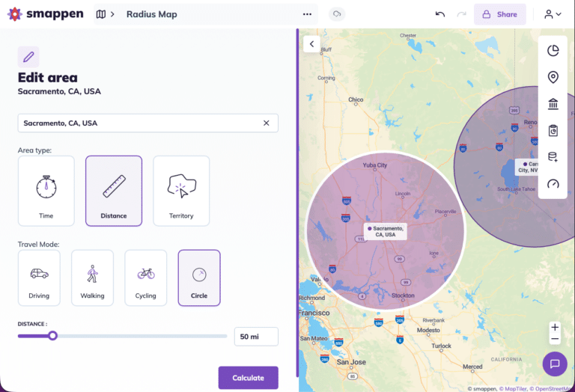The image size is (575, 392).
Task: Click the San Jose label on map
Action: click(x=351, y=362)
